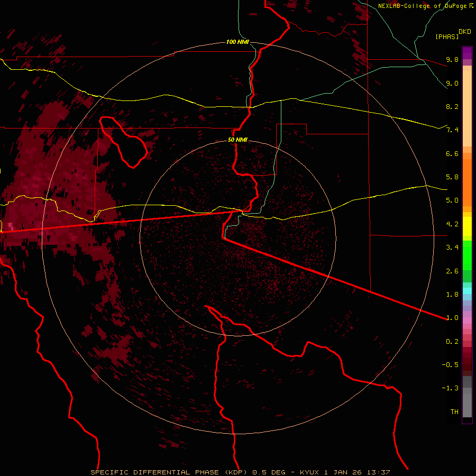This screenshot has height=476, width=476.
Task: Click the cyan segment of the color bar
Action: tap(467, 290)
